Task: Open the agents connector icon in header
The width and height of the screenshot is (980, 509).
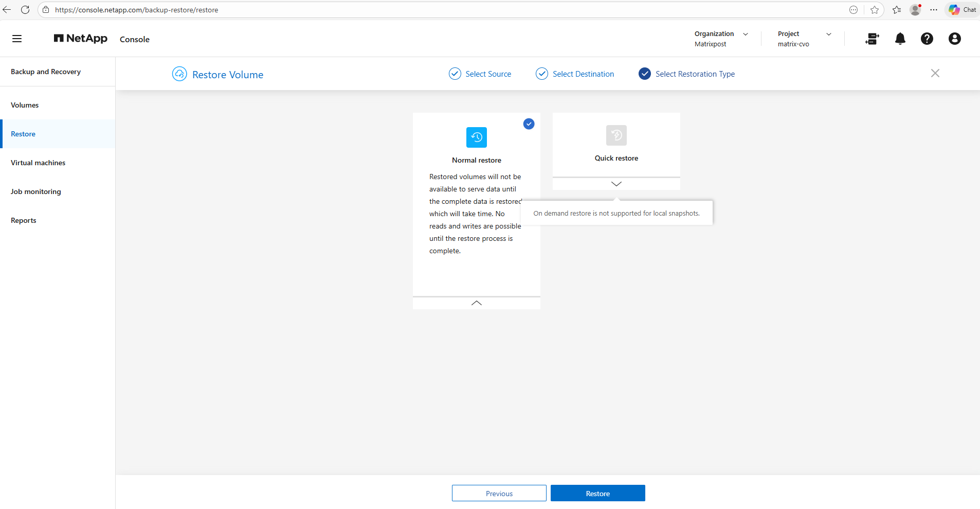Action: (872, 39)
